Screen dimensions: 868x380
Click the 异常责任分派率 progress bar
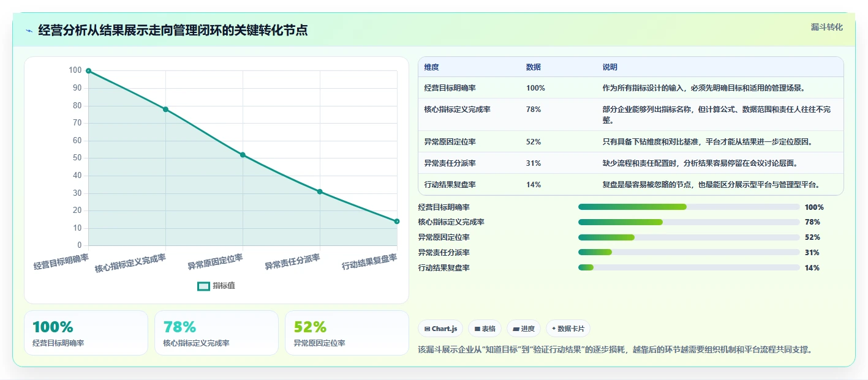pyautogui.click(x=689, y=252)
